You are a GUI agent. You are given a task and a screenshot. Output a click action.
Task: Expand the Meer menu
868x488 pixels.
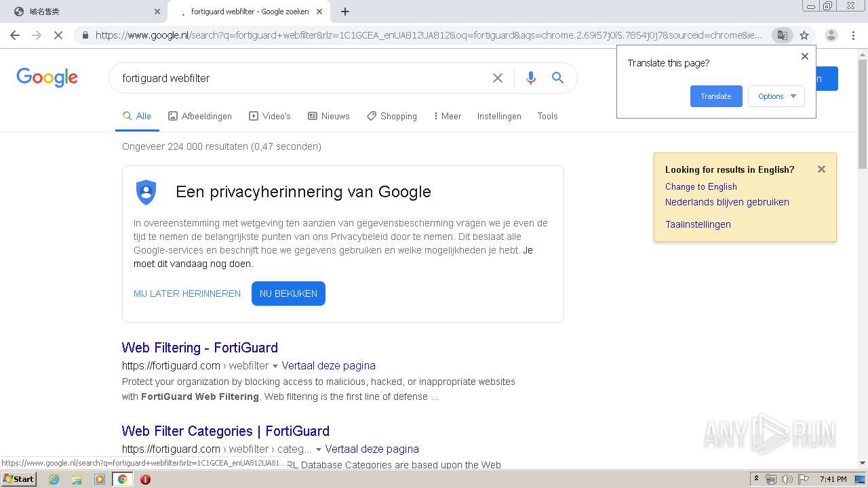[448, 116]
